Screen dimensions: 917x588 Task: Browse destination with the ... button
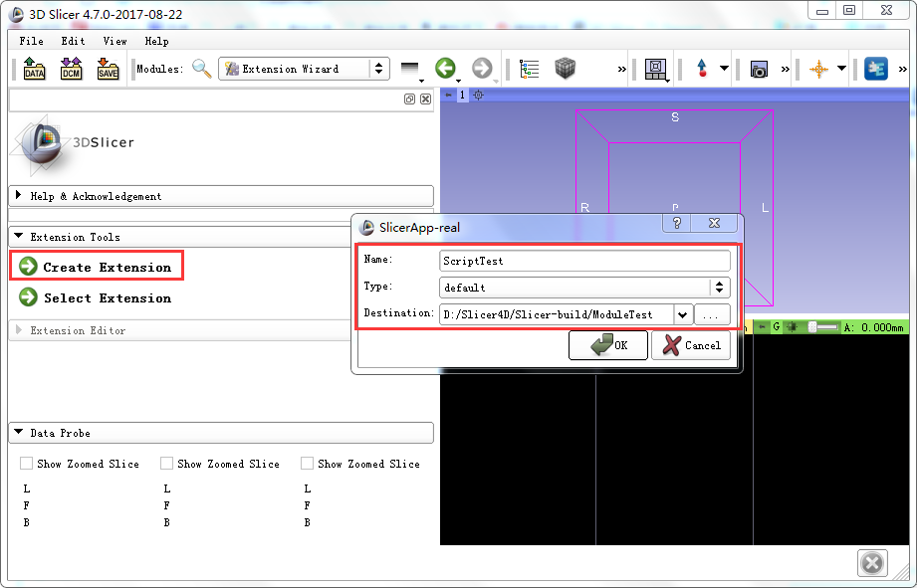tap(712, 314)
